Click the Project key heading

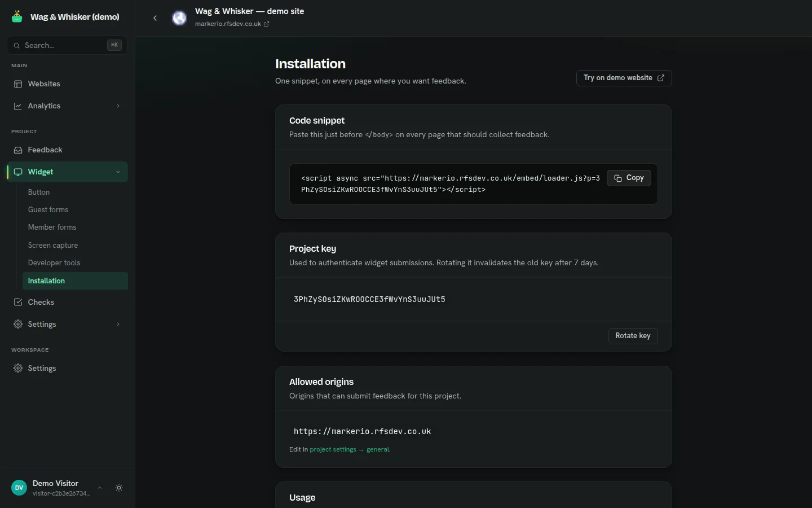point(312,249)
